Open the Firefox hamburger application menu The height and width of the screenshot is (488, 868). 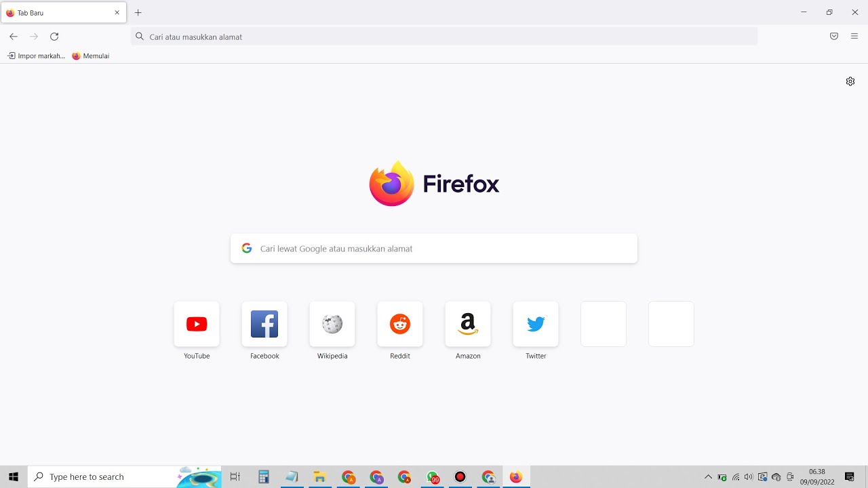(x=854, y=37)
